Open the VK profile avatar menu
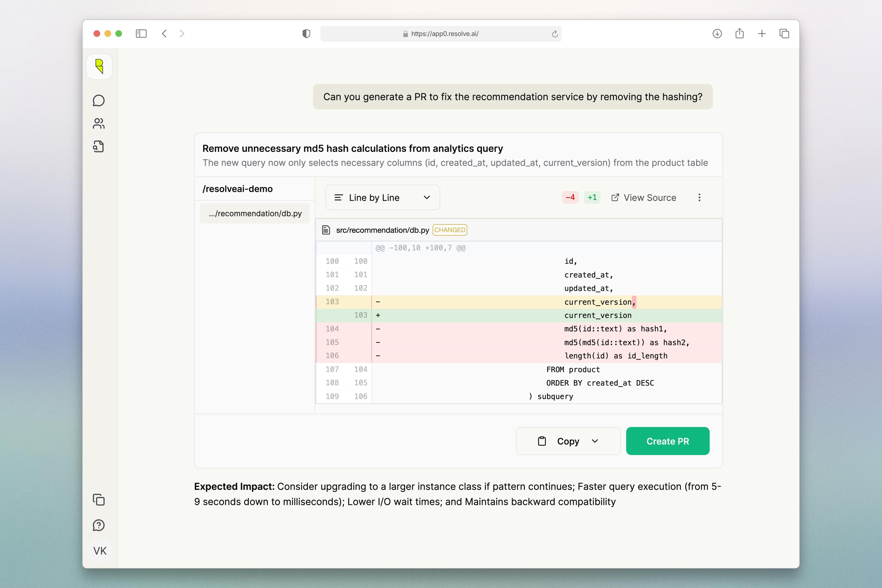Image resolution: width=882 pixels, height=588 pixels. pos(99,551)
